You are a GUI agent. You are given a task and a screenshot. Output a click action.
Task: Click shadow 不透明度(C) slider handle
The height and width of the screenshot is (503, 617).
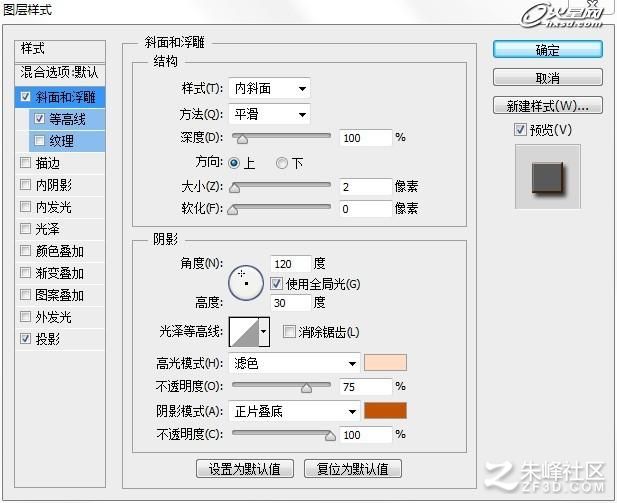point(330,436)
